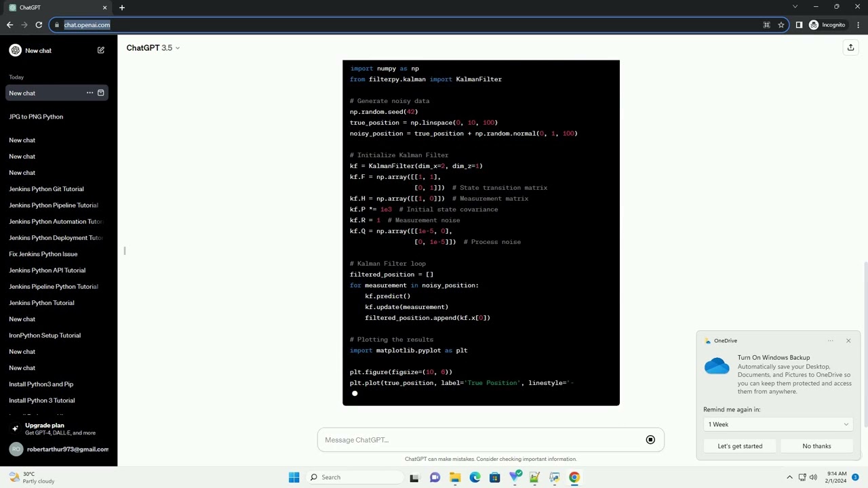Click the share conversation icon
This screenshot has width=868, height=488.
[x=850, y=47]
